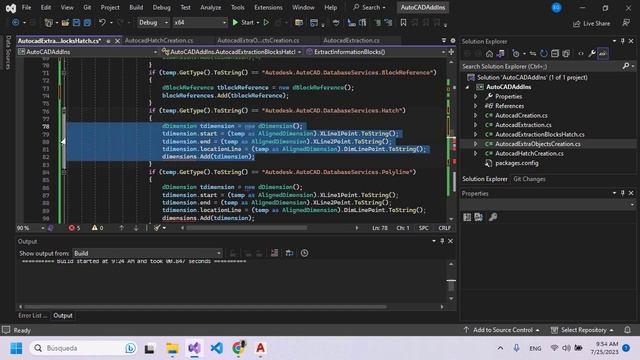Open the Build menu

coord(136,7)
